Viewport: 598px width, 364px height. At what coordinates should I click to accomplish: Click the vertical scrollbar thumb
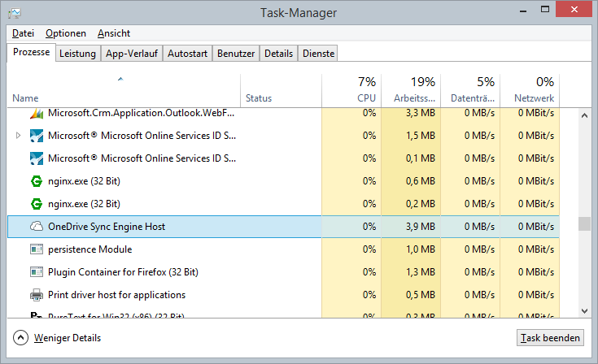[584, 224]
